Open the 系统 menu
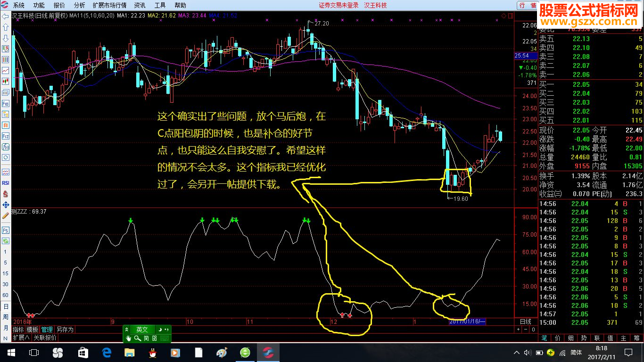The height and width of the screenshot is (362, 644). click(x=18, y=5)
